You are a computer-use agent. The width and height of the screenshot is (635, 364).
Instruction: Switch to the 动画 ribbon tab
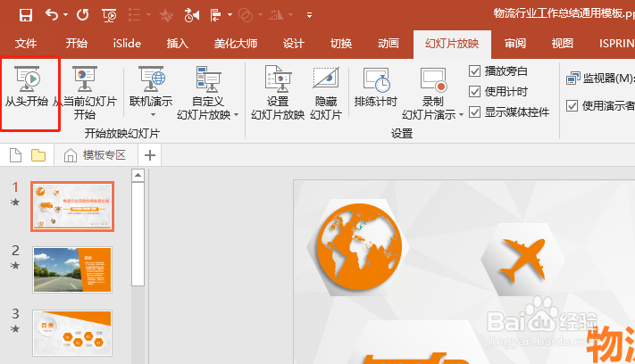pos(389,44)
